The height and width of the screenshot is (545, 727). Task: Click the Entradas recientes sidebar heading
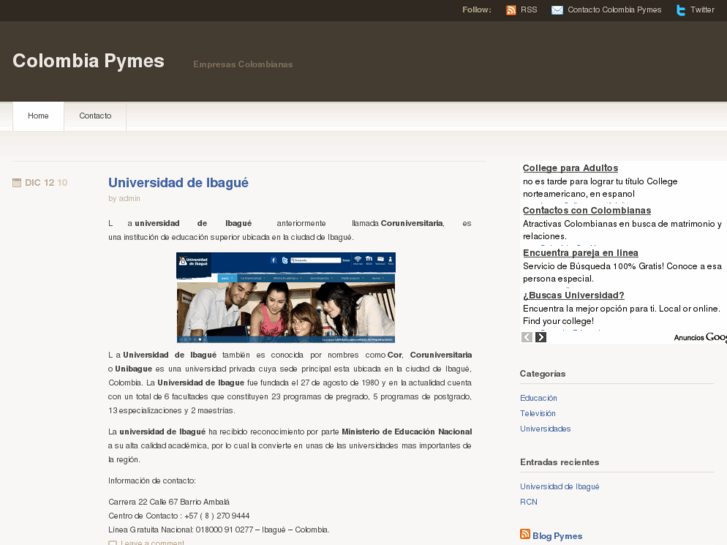[x=560, y=462]
